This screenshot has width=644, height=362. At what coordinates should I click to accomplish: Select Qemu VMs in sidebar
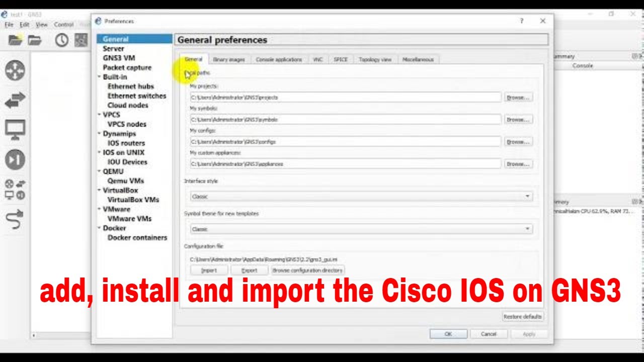(126, 181)
